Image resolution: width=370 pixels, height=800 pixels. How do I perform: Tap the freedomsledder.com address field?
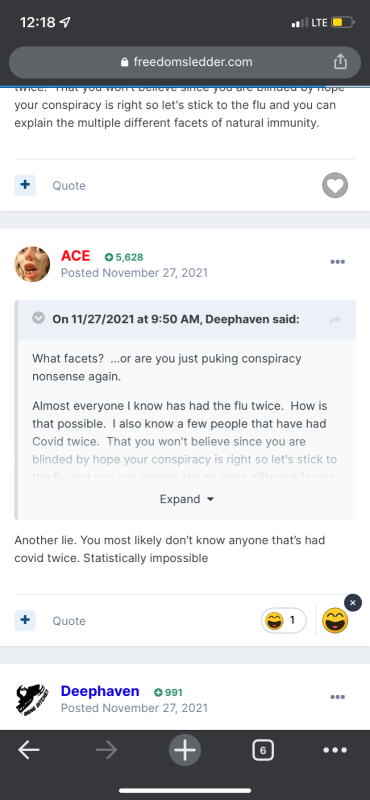(x=185, y=62)
